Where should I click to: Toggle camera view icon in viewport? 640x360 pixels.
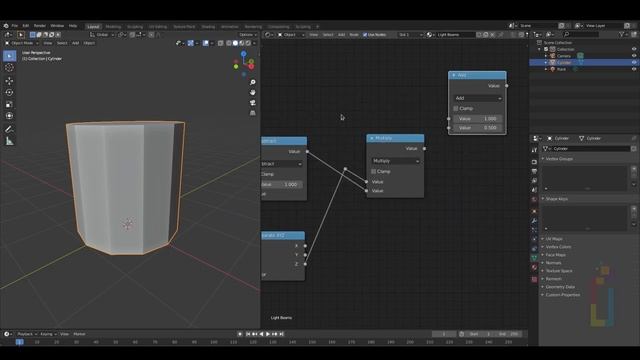click(x=253, y=103)
